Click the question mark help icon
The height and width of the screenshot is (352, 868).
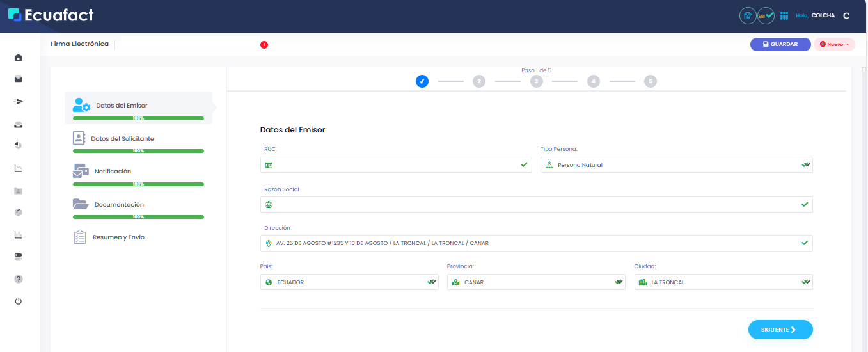19,279
